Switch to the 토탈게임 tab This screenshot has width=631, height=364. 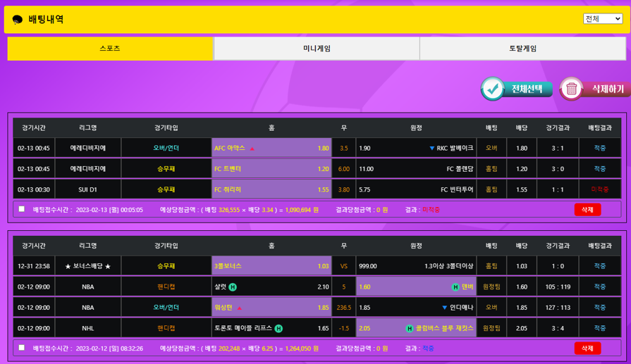pos(522,49)
